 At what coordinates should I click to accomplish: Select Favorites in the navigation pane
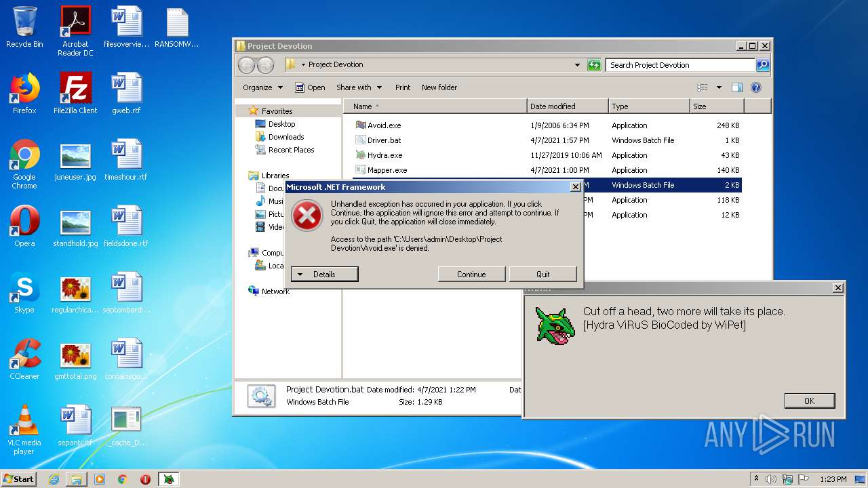click(x=277, y=111)
